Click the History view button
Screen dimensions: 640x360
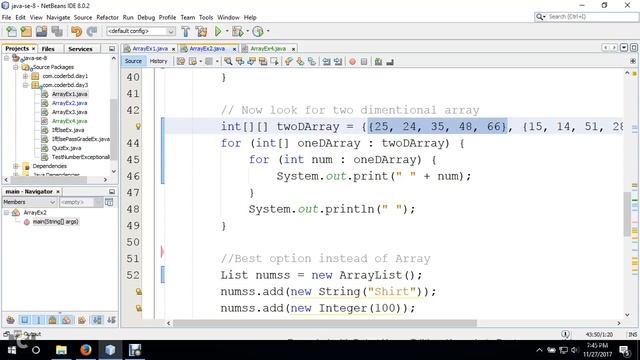(x=158, y=61)
